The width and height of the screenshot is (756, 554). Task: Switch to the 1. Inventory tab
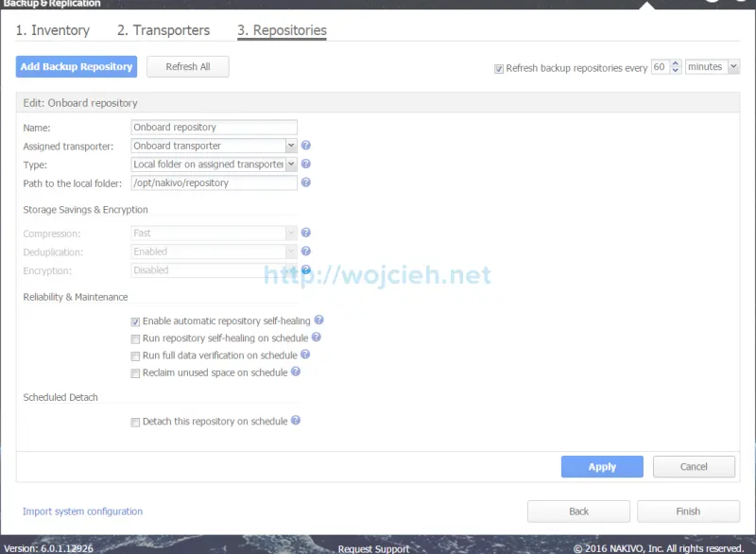(53, 30)
